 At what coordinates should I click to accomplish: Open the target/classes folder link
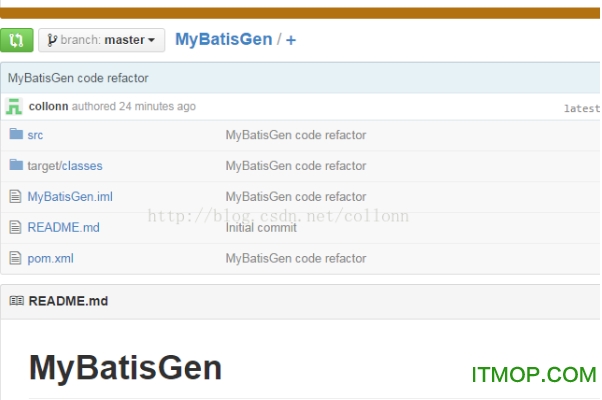65,166
